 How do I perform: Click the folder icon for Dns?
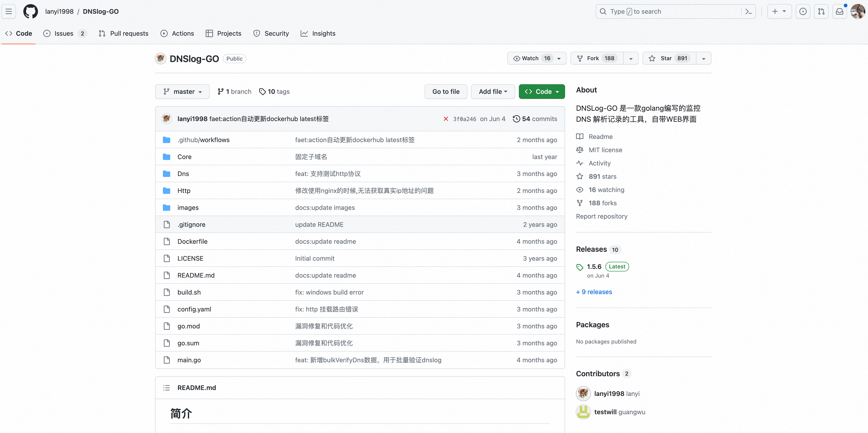pyautogui.click(x=167, y=173)
